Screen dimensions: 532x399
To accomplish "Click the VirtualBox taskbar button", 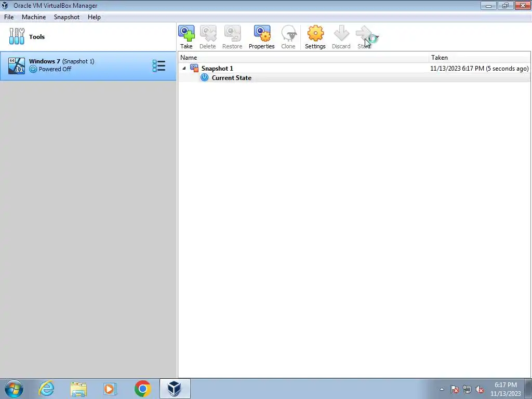I will pyautogui.click(x=175, y=389).
